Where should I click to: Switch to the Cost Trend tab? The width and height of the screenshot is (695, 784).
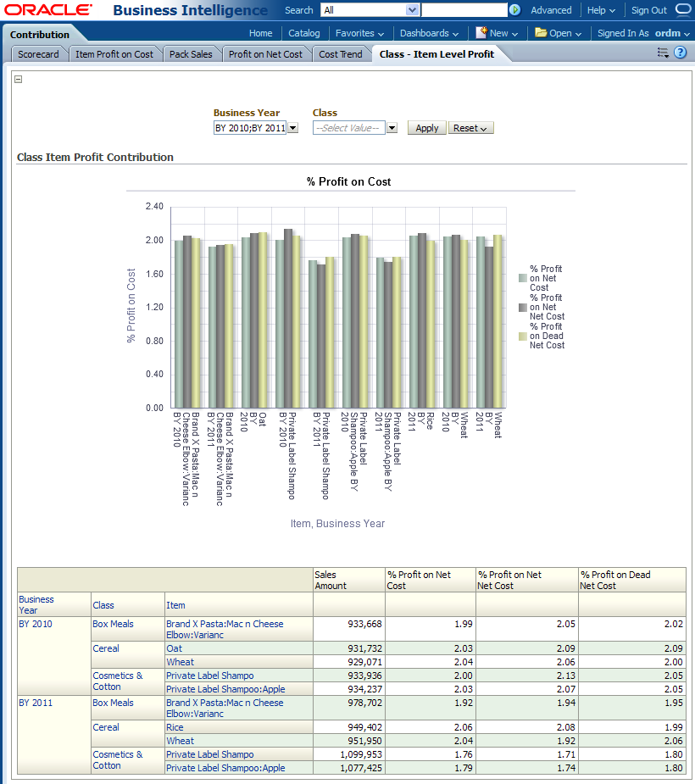point(340,54)
